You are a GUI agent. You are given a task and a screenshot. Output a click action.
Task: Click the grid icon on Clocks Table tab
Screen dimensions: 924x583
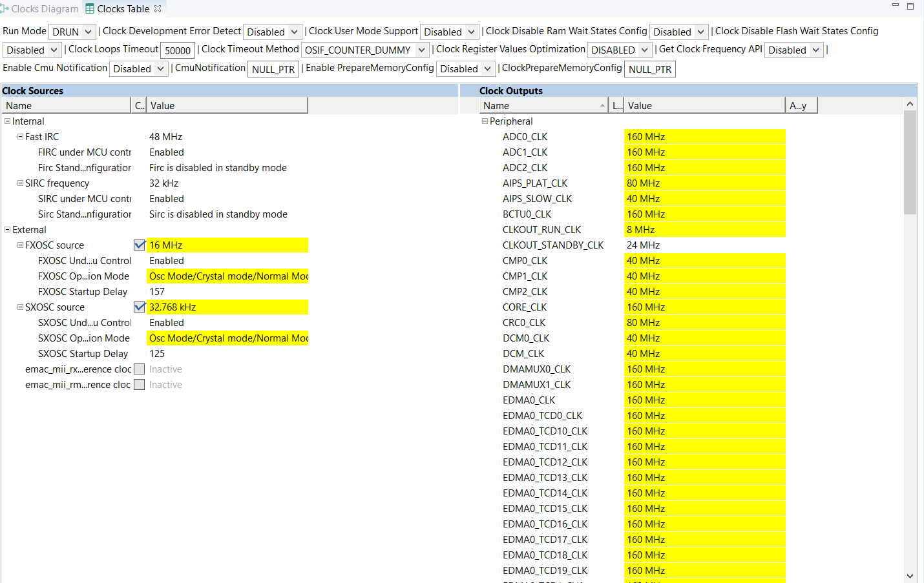coord(90,8)
